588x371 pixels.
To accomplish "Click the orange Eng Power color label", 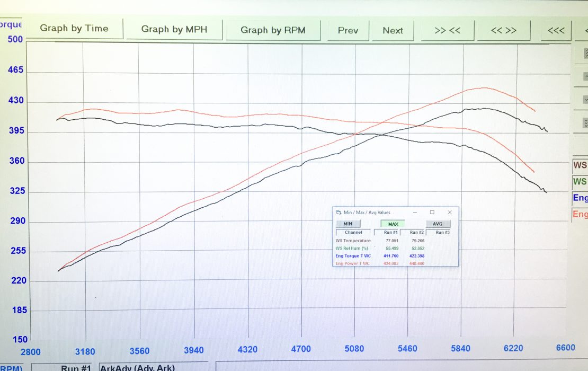I will (580, 214).
